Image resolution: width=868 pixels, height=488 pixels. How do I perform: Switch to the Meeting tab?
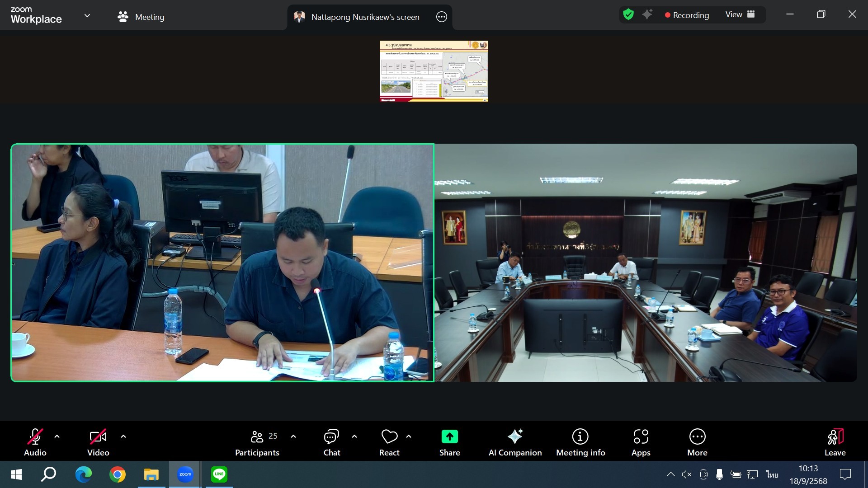(141, 17)
